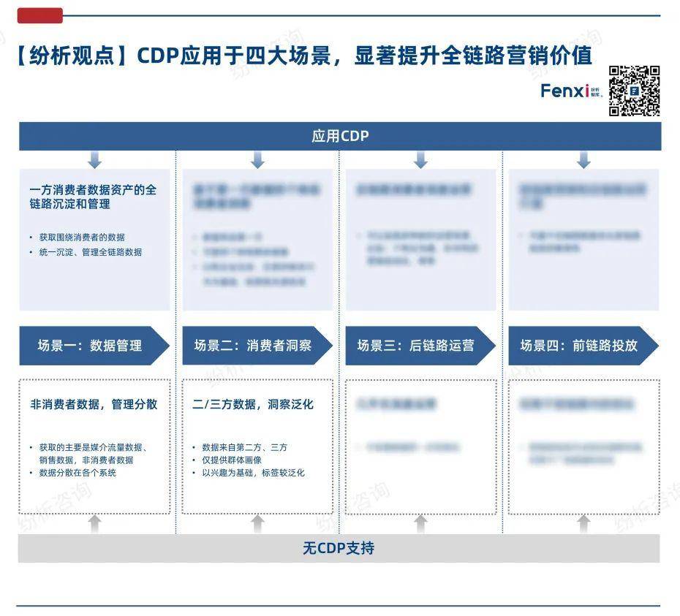This screenshot has width=680, height=616.
Task: Click the QR code beside Fenxi logo
Action: (x=634, y=91)
